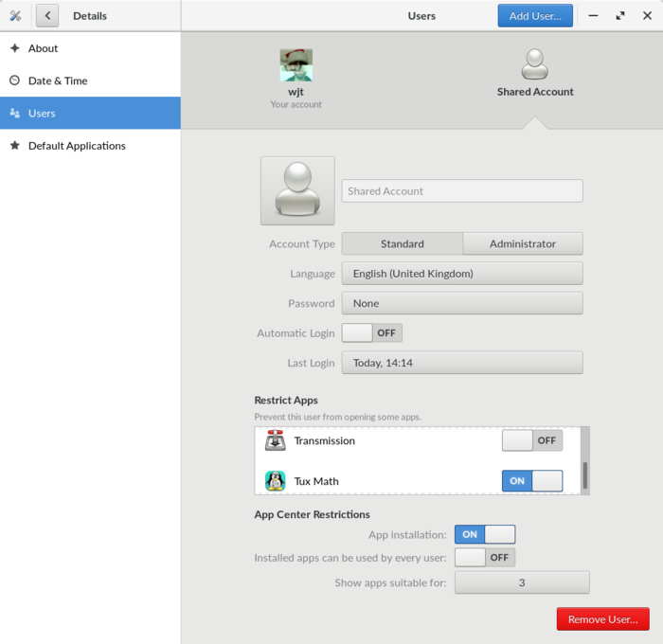The image size is (663, 644).
Task: Open the Password setting showing None
Action: [x=461, y=303]
